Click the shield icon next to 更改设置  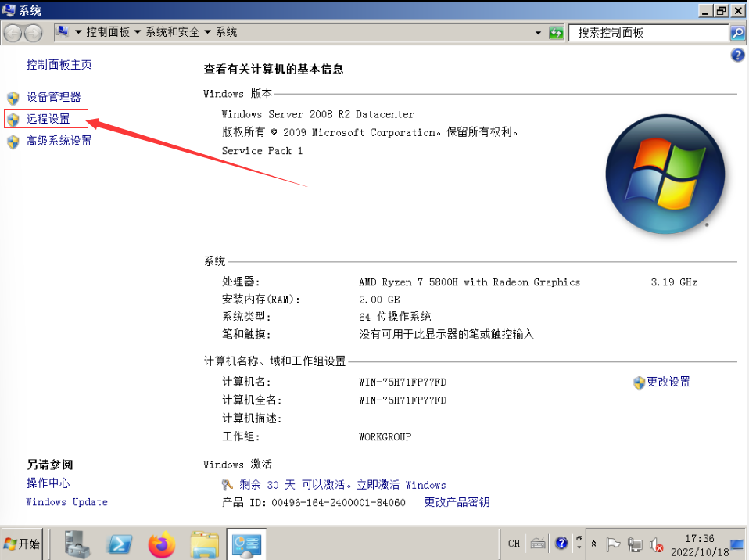[639, 382]
